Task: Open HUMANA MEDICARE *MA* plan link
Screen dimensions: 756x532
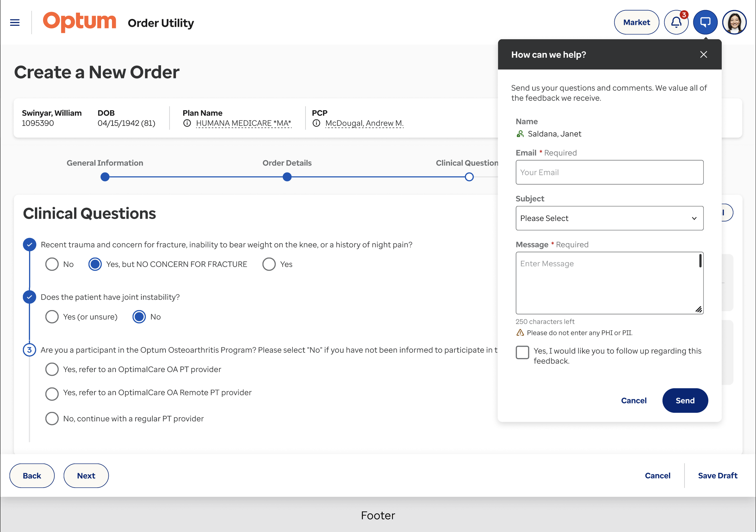Action: (x=244, y=123)
